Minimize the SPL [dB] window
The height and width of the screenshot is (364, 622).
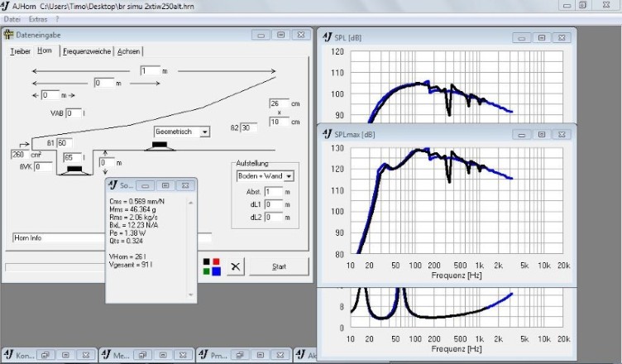[x=522, y=38]
